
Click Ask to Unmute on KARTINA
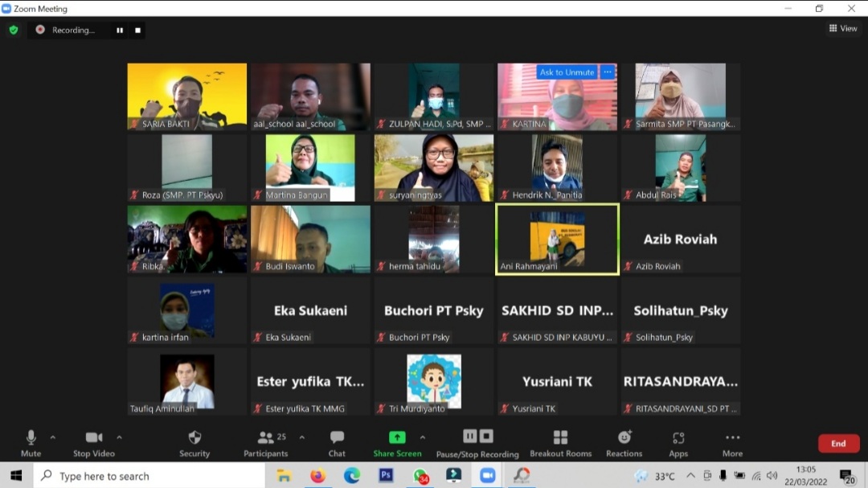point(567,72)
